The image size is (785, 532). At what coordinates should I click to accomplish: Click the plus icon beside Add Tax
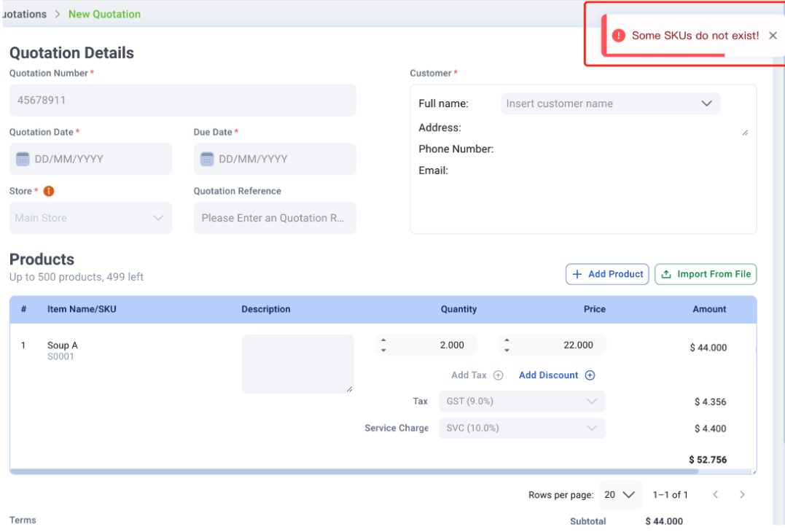point(498,375)
